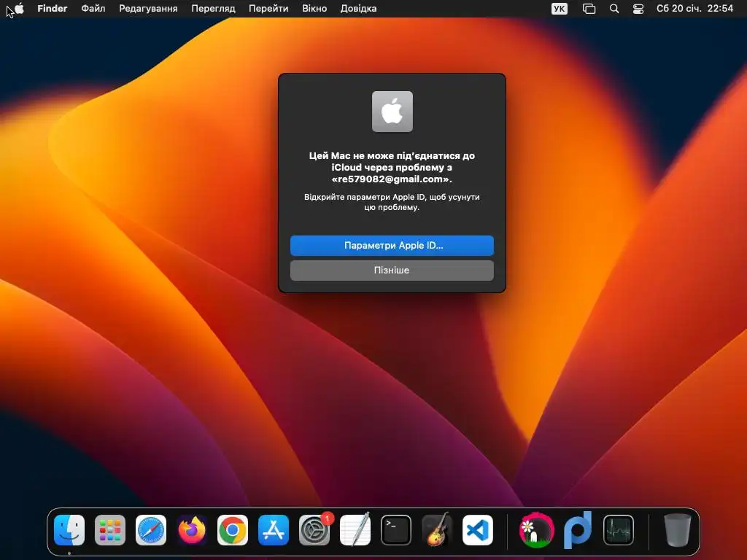Open Launchpad from the Dock

[x=110, y=529]
